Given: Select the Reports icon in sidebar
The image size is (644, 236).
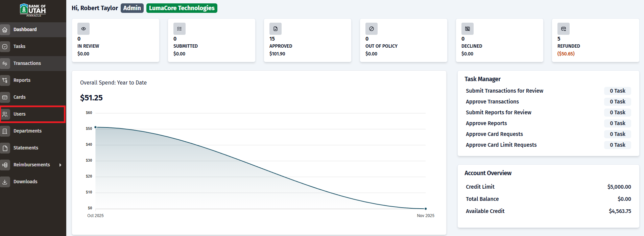Looking at the screenshot, I should point(5,80).
